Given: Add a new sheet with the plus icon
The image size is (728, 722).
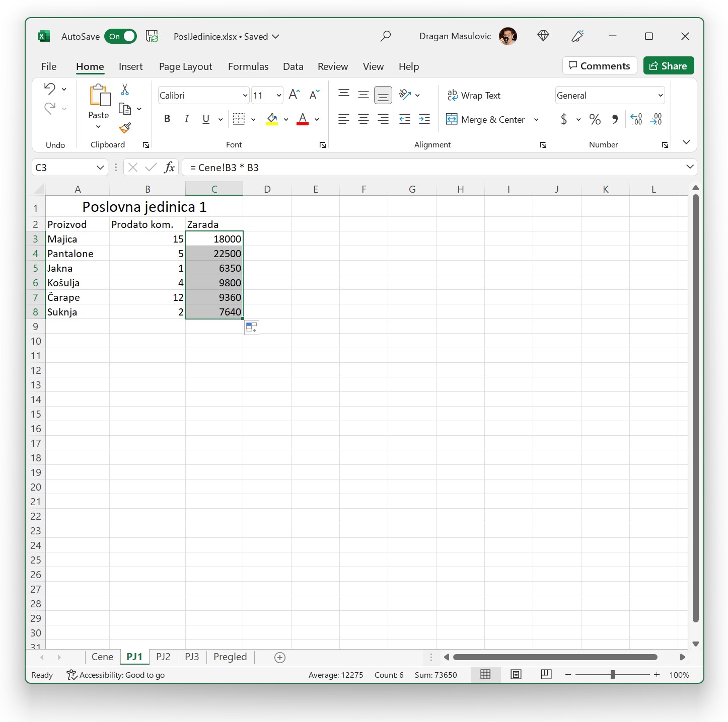Looking at the screenshot, I should [x=280, y=658].
